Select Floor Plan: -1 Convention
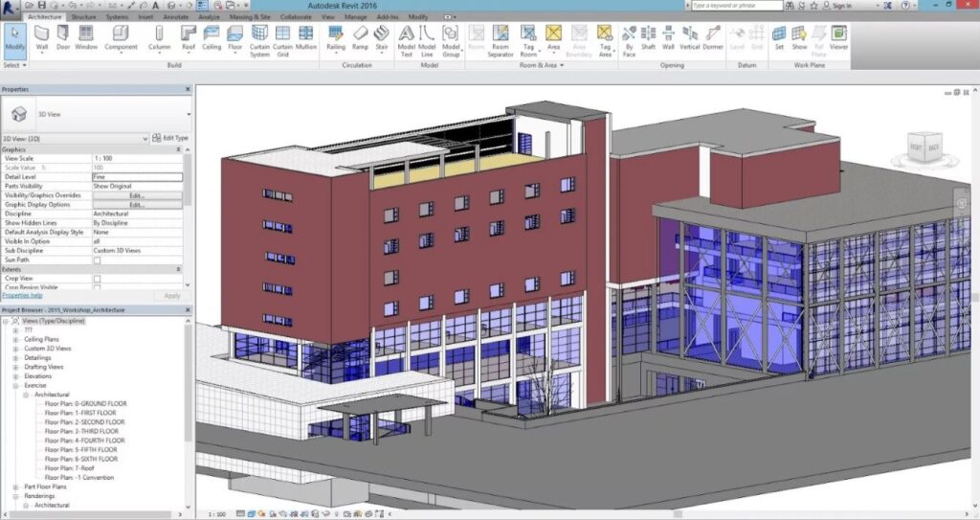The image size is (980, 520). pos(79,478)
